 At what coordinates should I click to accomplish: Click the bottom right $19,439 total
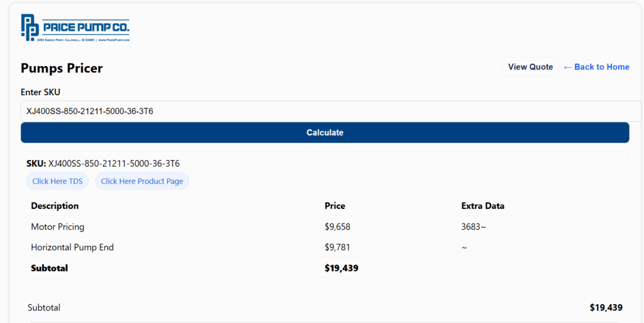coord(606,308)
